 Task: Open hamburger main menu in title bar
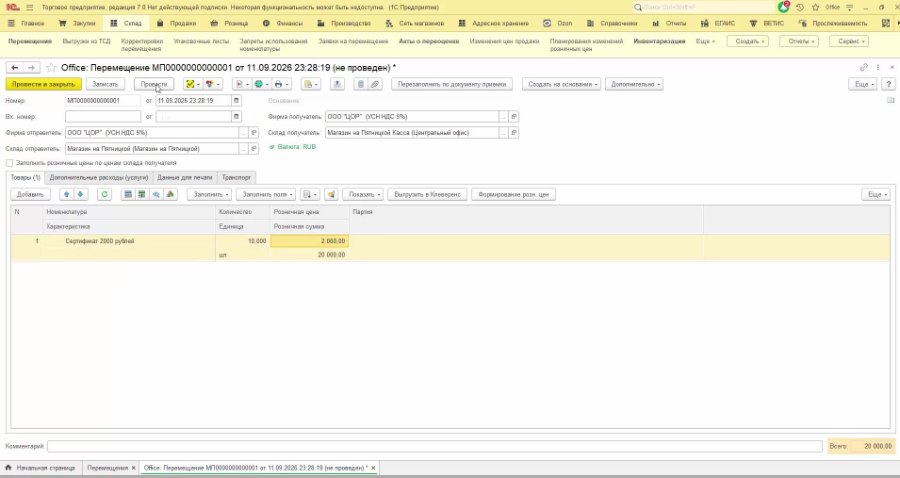coord(30,7)
